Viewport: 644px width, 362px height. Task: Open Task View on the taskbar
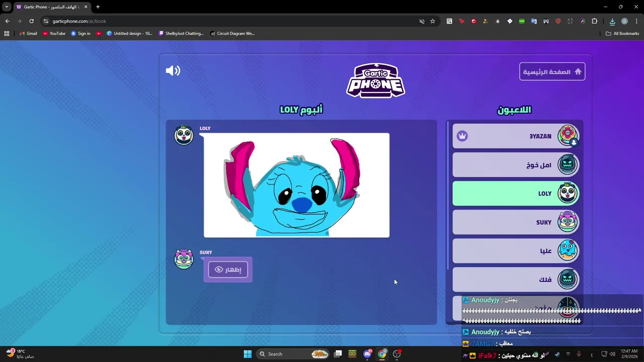click(x=338, y=354)
